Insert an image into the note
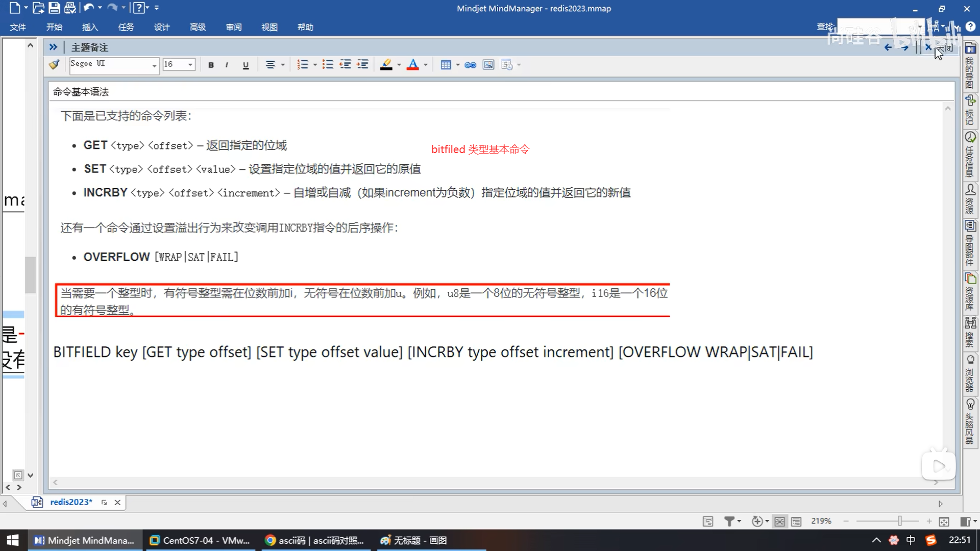Viewport: 980px width, 551px height. pos(488,65)
